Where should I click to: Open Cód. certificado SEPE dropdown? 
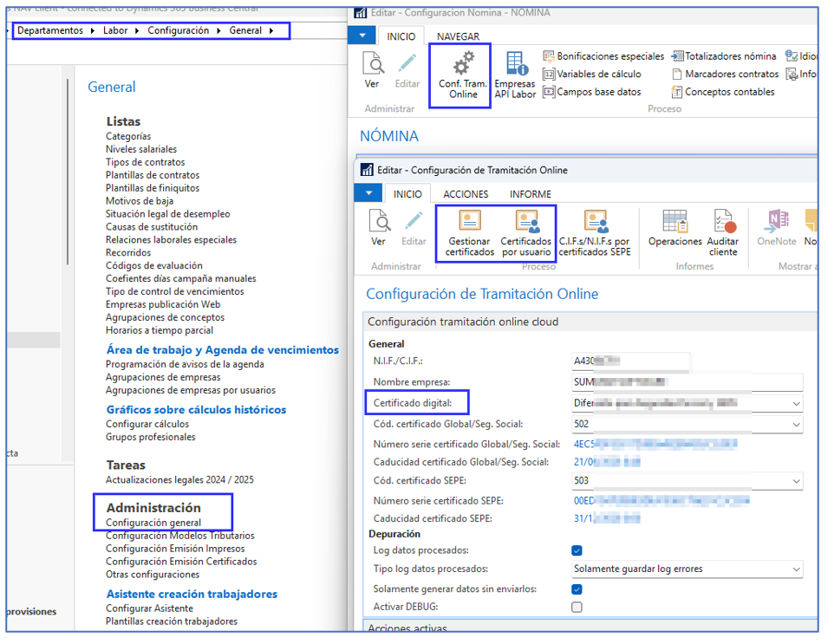[x=796, y=482]
